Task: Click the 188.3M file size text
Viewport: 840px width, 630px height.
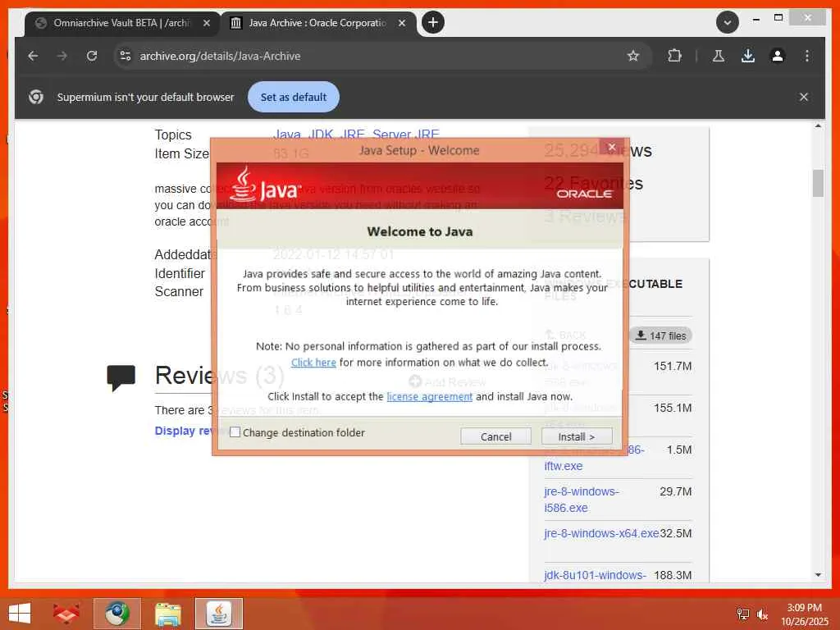Action: pyautogui.click(x=673, y=575)
